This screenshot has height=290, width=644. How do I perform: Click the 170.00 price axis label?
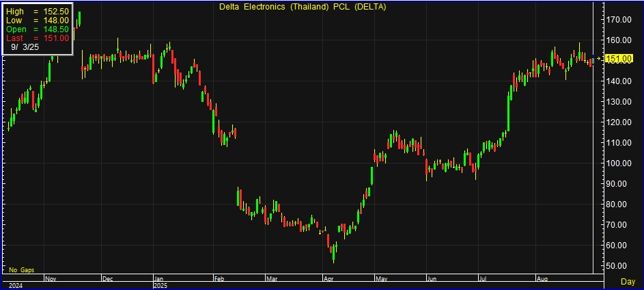(619, 19)
